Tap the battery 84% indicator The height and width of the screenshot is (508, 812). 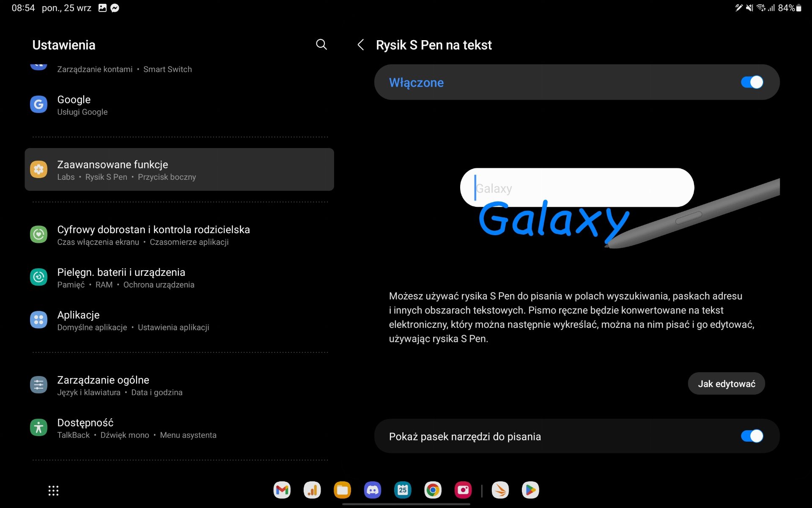point(790,8)
